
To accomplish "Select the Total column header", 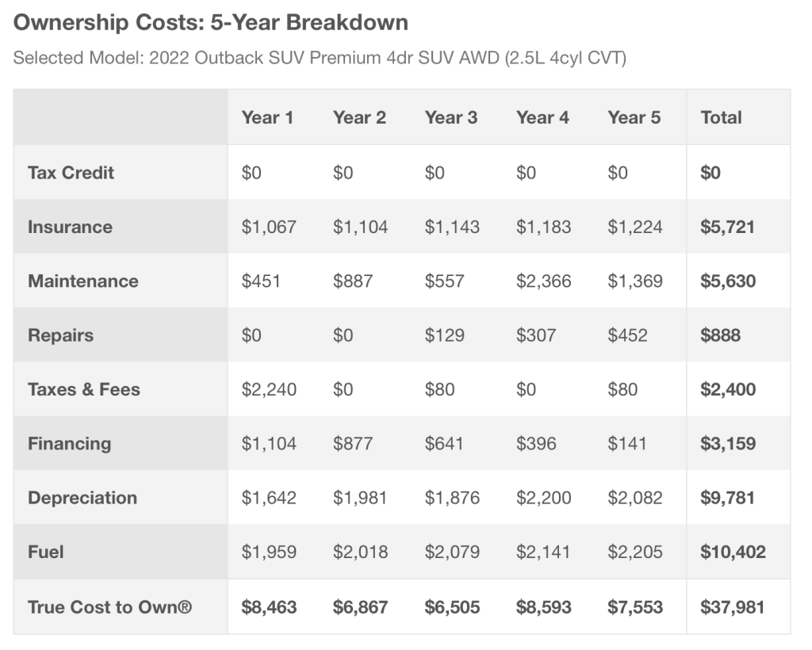I will coord(721,117).
